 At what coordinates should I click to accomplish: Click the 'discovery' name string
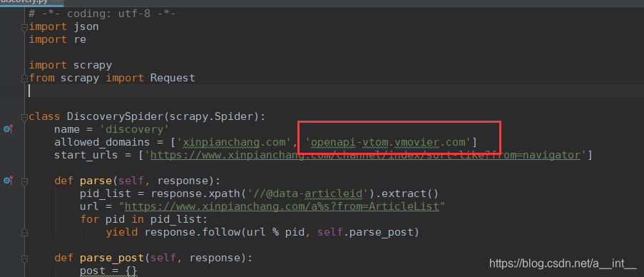point(134,129)
